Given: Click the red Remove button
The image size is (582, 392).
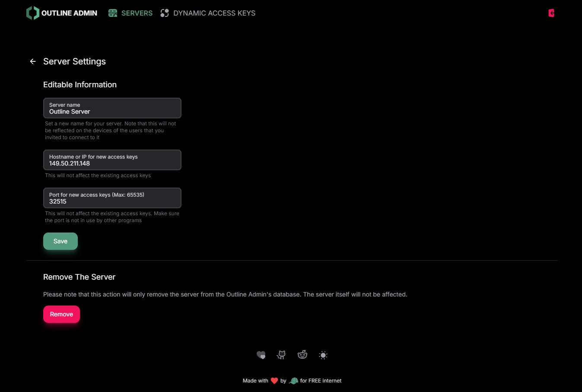Looking at the screenshot, I should point(61,314).
